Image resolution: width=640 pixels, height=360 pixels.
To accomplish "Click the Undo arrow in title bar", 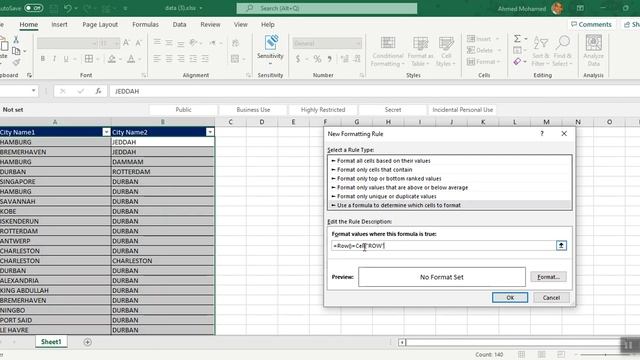I will tap(68, 8).
